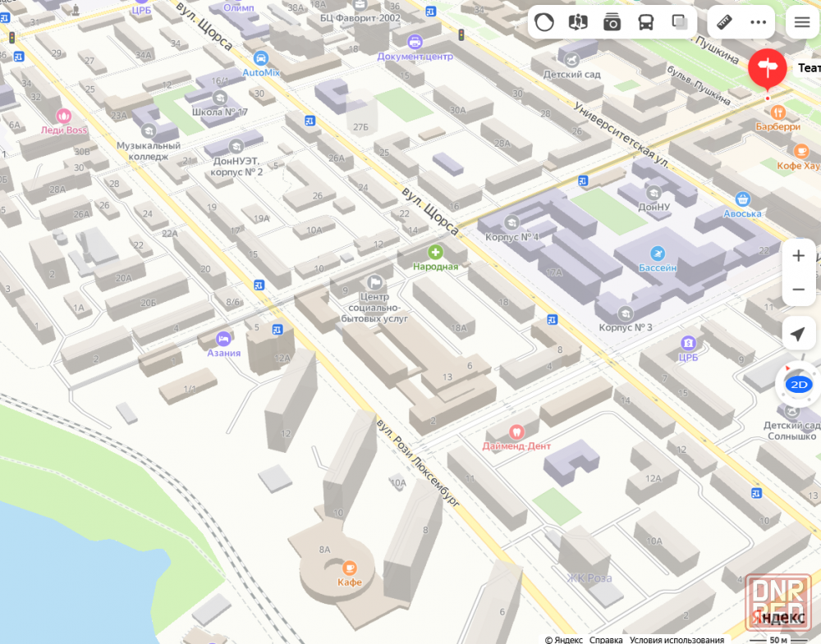
Task: Click the bus stop icon beside Азания
Action: pos(277,330)
